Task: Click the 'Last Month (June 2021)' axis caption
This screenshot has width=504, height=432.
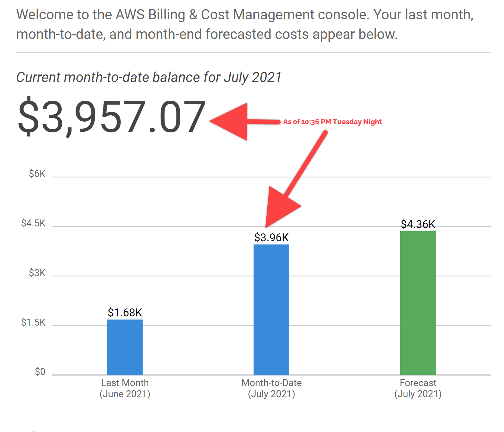Action: (x=125, y=388)
